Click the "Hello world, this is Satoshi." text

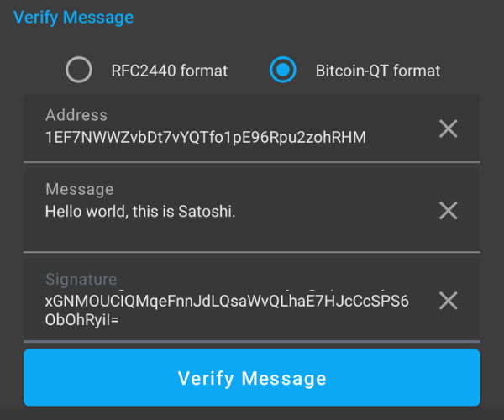click(x=140, y=212)
